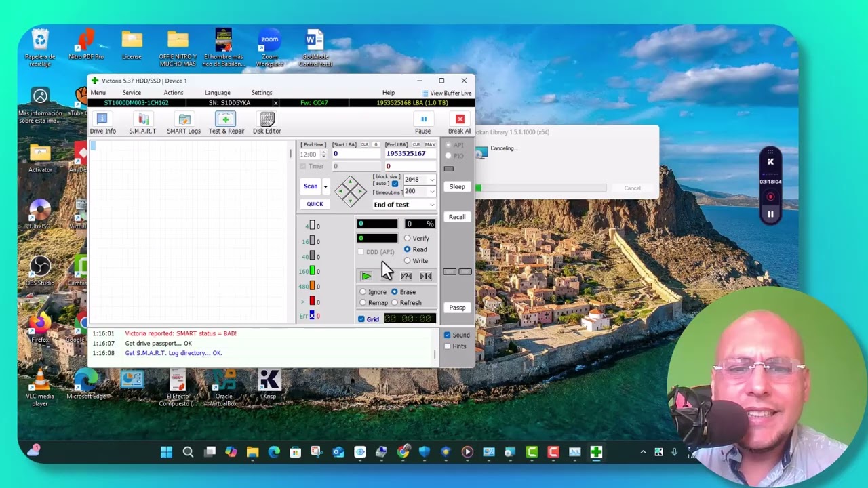
Task: Select the UltraISO desktop icon
Action: pos(40,214)
